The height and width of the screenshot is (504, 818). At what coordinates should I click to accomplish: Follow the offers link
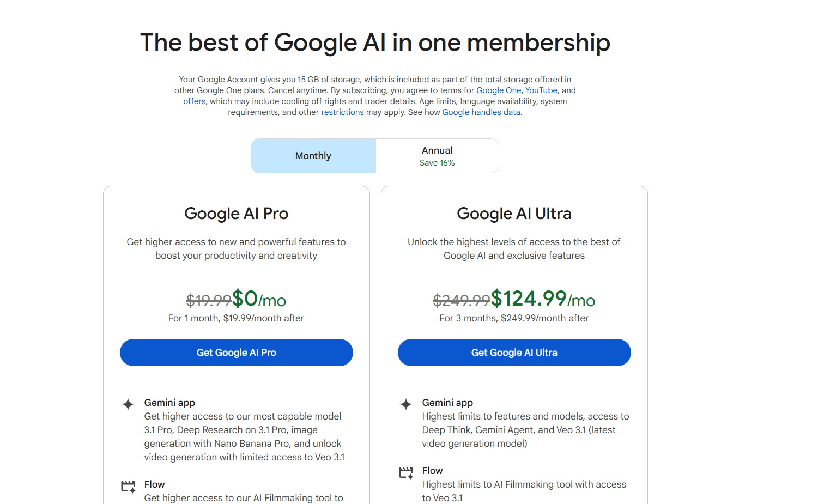tap(194, 101)
